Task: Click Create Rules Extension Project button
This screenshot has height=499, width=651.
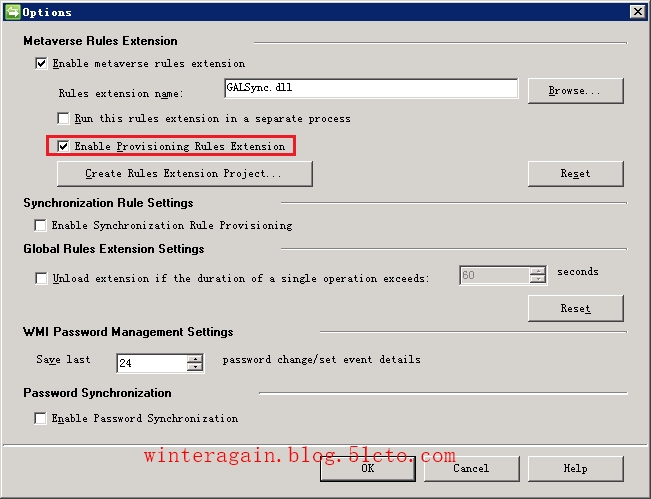Action: [x=184, y=174]
